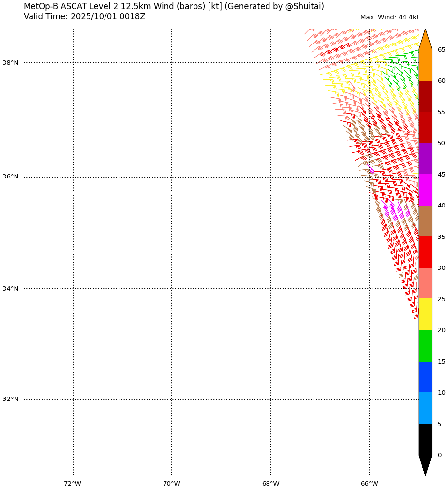Screen dimensions: 448x489
Task: Select the 32°N latitude tick label
Action: [x=10, y=399]
